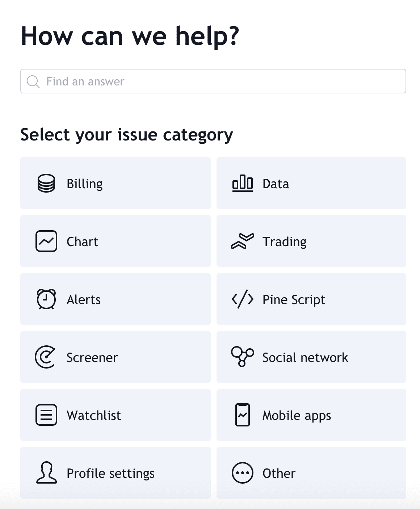420x509 pixels.
Task: Click the Pine Script code brackets icon
Action: tap(242, 299)
